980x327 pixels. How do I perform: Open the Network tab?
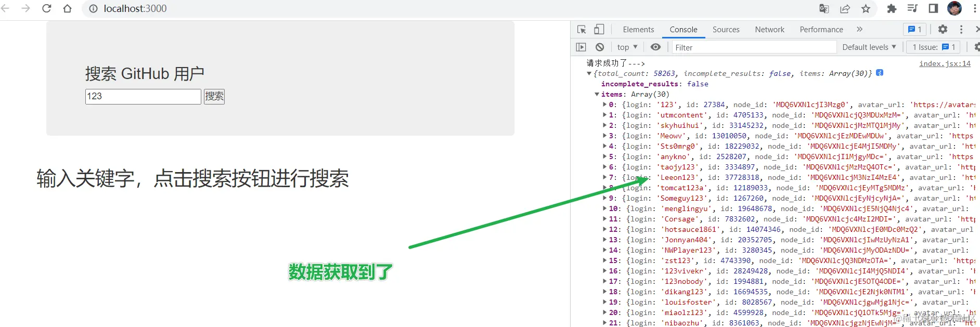(769, 30)
